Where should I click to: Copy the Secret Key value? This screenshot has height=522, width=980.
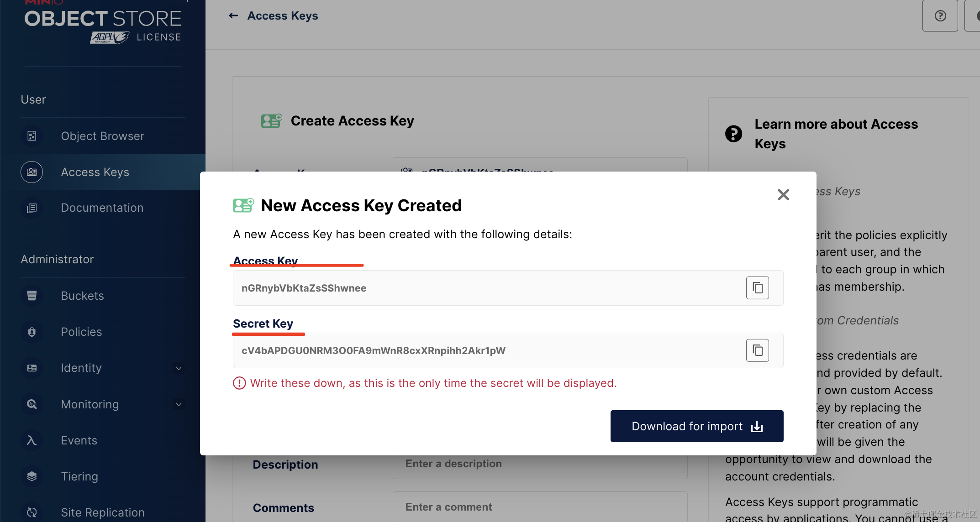pyautogui.click(x=757, y=350)
